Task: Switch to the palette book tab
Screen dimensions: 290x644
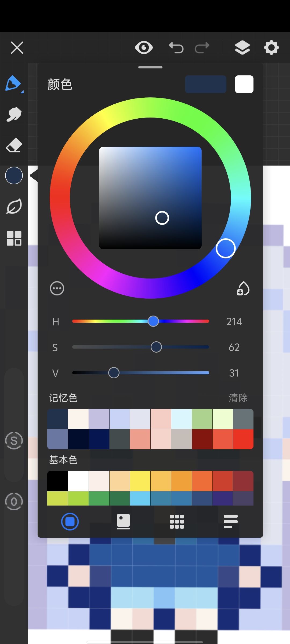Action: pyautogui.click(x=123, y=522)
